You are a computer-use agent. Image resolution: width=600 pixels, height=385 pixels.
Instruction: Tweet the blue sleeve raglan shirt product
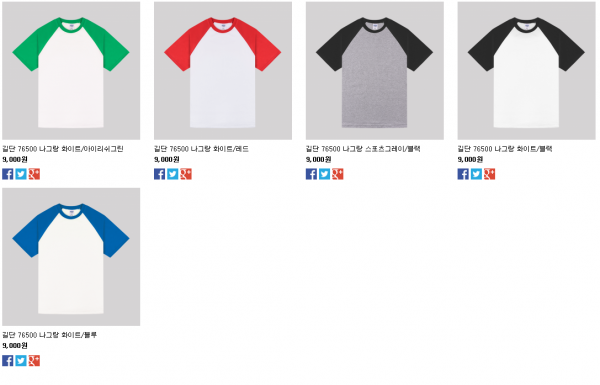coord(21,361)
